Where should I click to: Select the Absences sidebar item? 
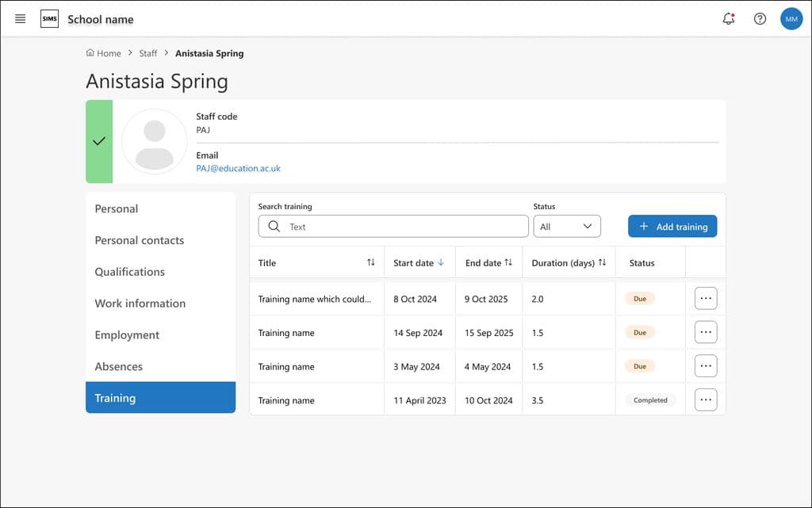coord(119,367)
